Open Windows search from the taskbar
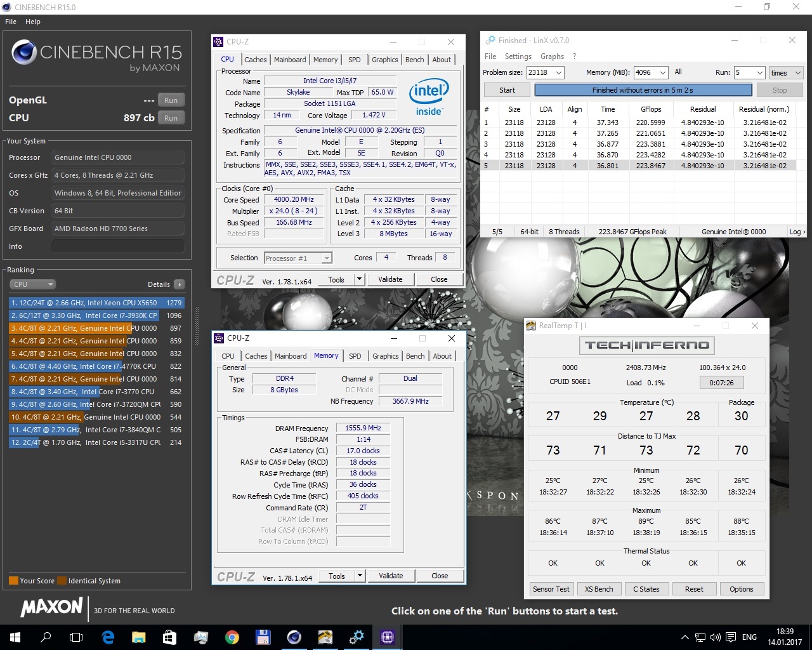812x650 pixels. pyautogui.click(x=46, y=637)
